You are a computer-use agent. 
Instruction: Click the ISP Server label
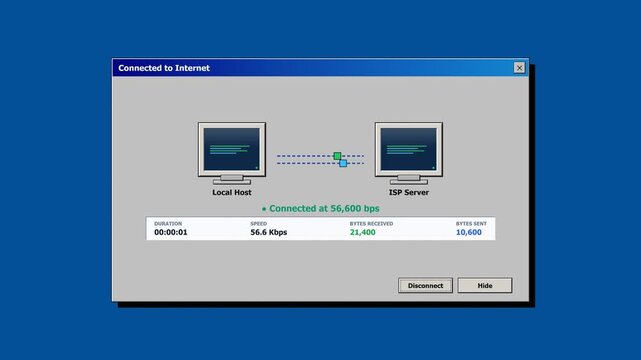[408, 192]
